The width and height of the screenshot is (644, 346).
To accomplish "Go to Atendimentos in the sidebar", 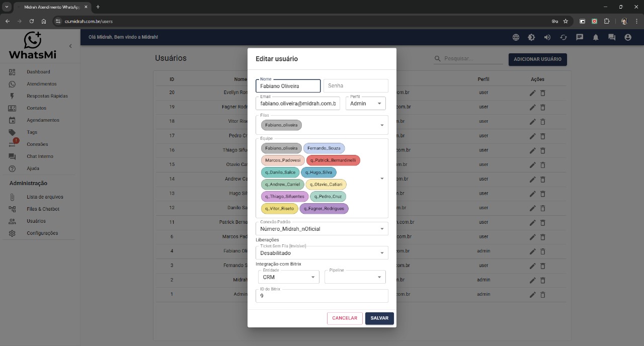I will (x=41, y=84).
